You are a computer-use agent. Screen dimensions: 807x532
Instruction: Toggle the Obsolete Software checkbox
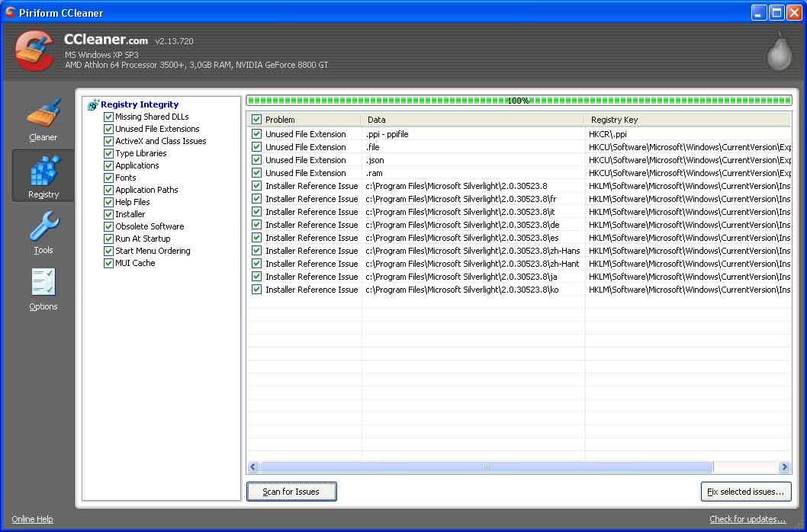point(108,226)
